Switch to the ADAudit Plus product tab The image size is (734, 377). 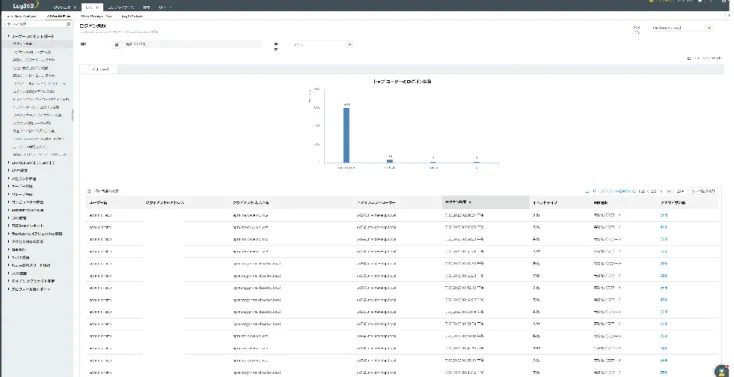pyautogui.click(x=59, y=16)
